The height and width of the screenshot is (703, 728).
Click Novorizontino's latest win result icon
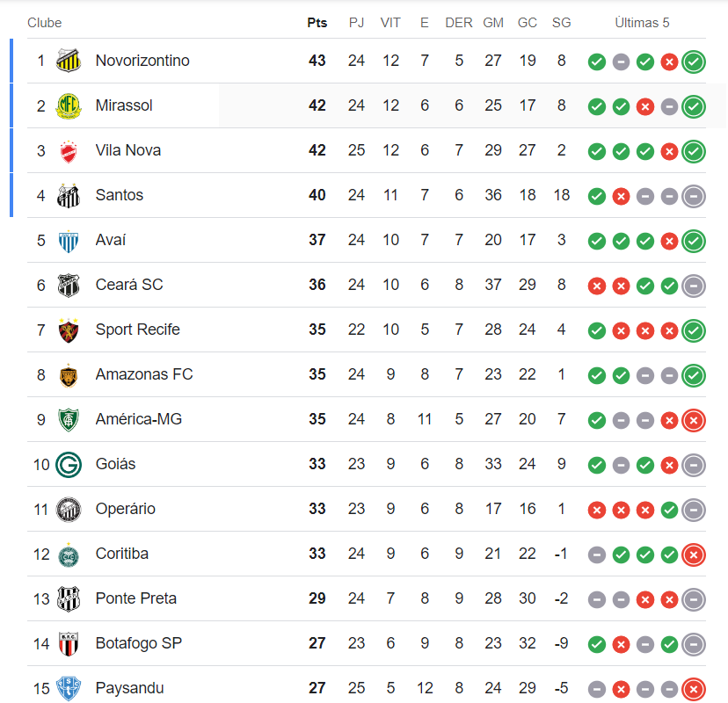[694, 62]
